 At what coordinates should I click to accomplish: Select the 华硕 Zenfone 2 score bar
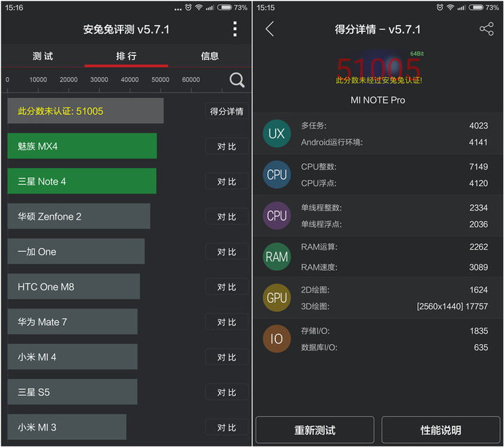[78, 216]
